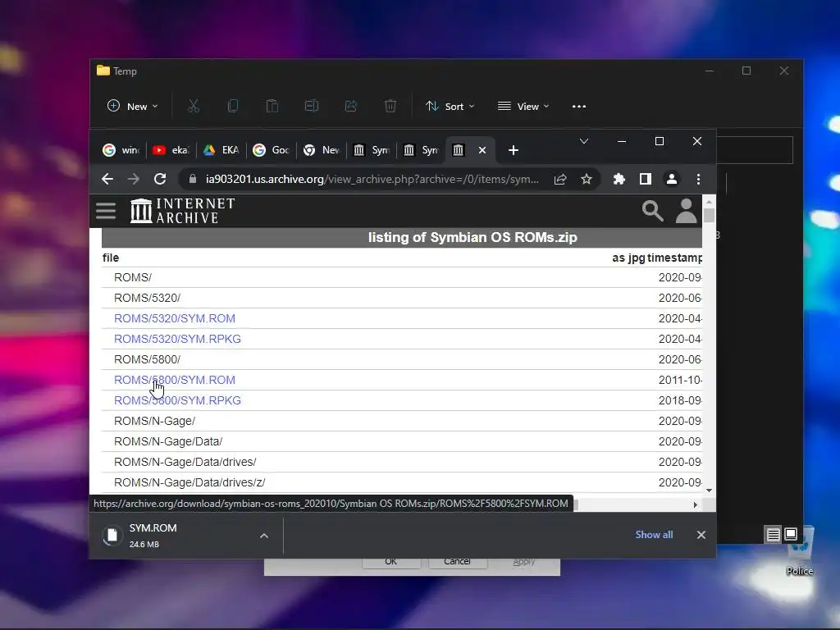Viewport: 840px width, 630px height.
Task: Close the active Internet Archive tab
Action: pyautogui.click(x=482, y=150)
